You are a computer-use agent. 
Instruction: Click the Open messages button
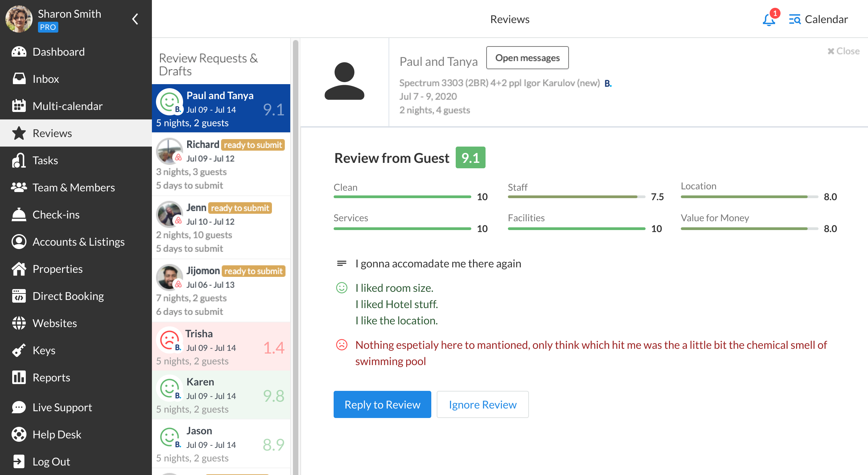(x=527, y=58)
